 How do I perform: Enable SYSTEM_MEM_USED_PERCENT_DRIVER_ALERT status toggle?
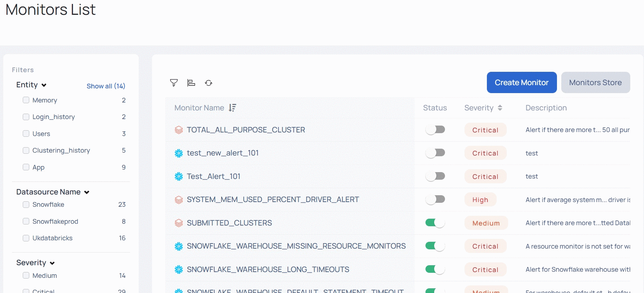(435, 200)
